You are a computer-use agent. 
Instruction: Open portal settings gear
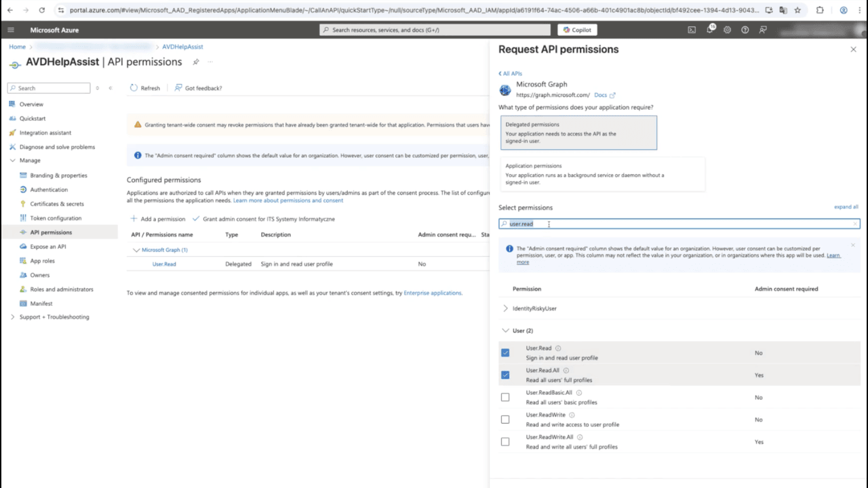coord(728,30)
